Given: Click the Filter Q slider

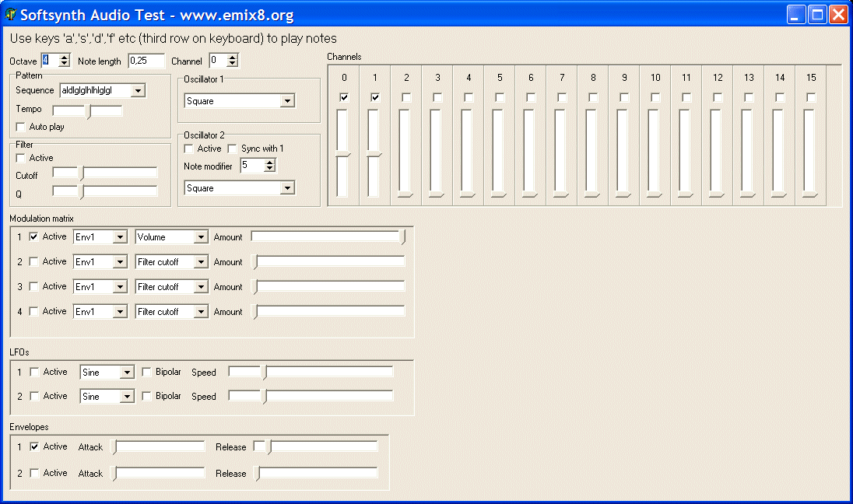Looking at the screenshot, I should tap(105, 191).
